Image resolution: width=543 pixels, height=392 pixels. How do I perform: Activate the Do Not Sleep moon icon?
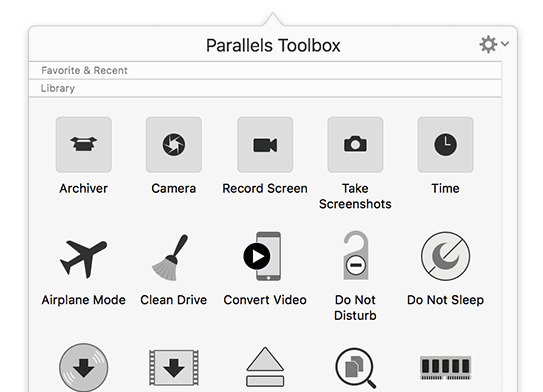pyautogui.click(x=445, y=256)
